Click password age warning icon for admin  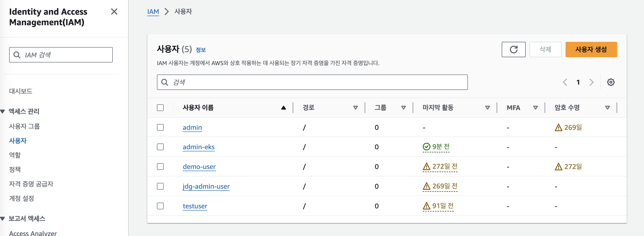click(x=558, y=128)
